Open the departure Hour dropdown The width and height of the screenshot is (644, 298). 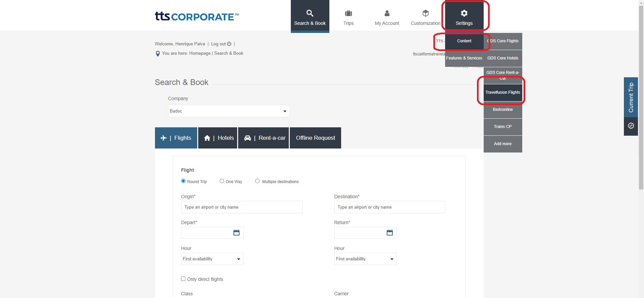coord(212,259)
